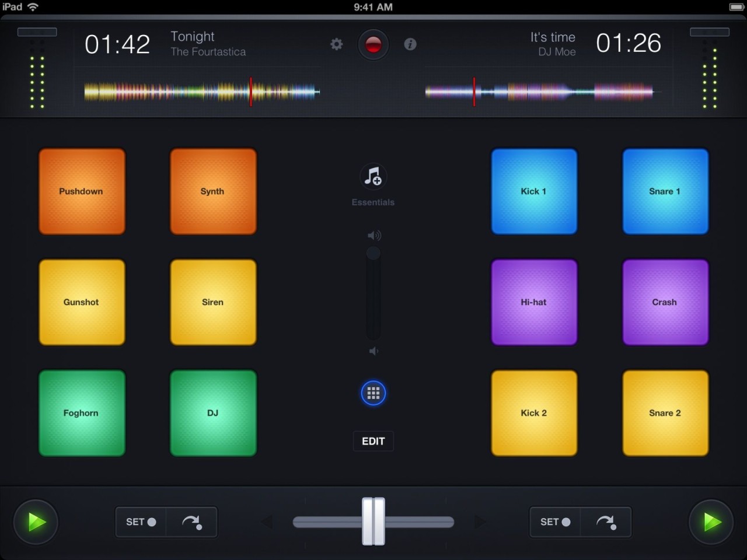Start playback on the left deck
The width and height of the screenshot is (747, 560).
(36, 522)
